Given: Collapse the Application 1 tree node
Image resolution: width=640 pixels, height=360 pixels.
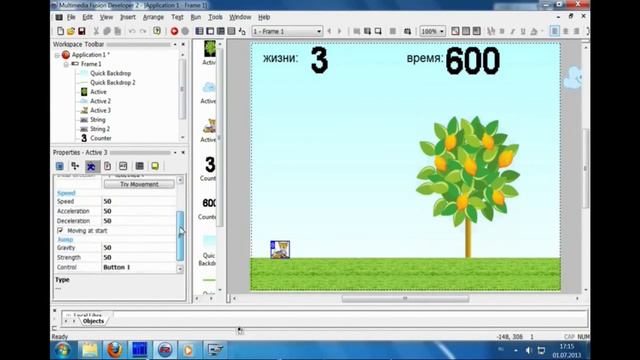Looking at the screenshot, I should (57, 55).
